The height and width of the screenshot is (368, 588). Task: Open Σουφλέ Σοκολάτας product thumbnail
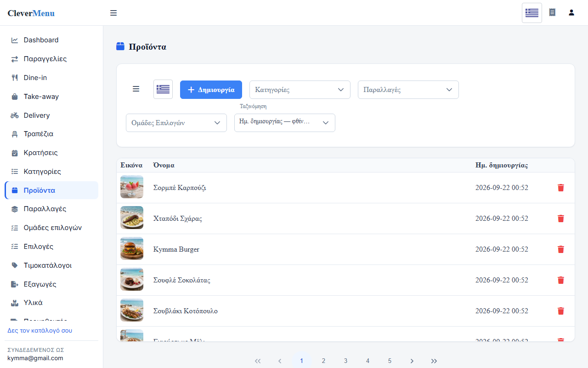point(132,279)
